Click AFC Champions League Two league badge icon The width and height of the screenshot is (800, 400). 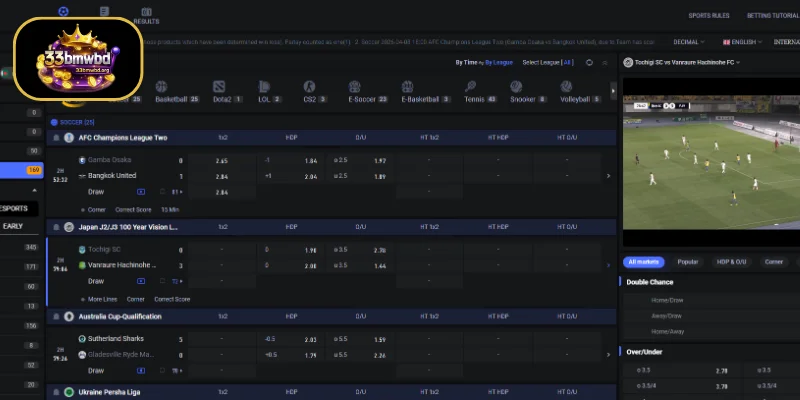[x=69, y=138]
